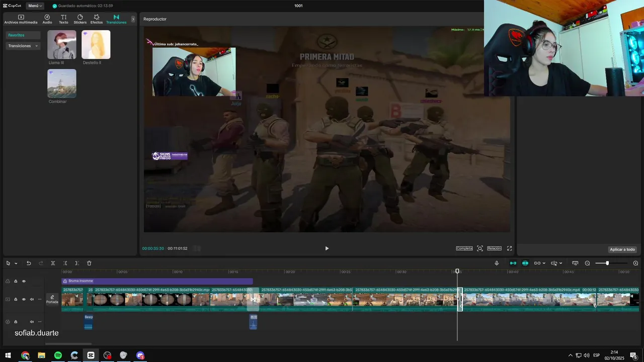This screenshot has width=644, height=362.
Task: Expand the Transiciones category list
Action: coord(23,46)
